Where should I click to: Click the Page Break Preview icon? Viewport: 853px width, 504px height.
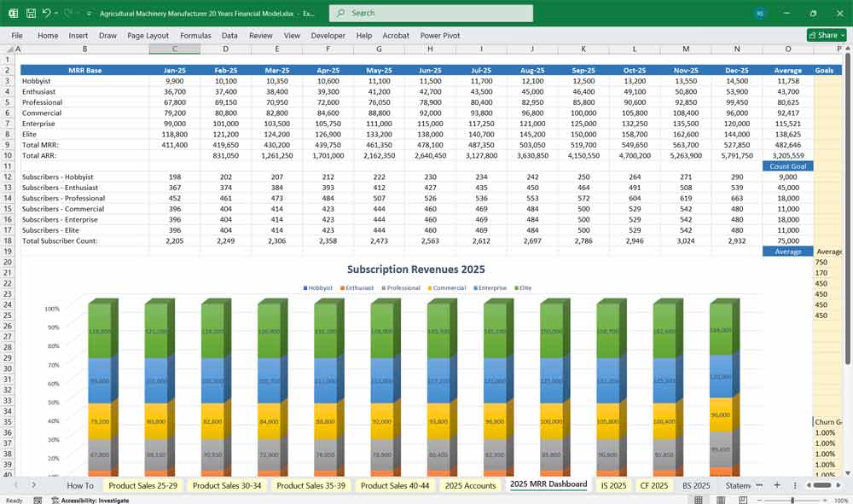tap(742, 500)
